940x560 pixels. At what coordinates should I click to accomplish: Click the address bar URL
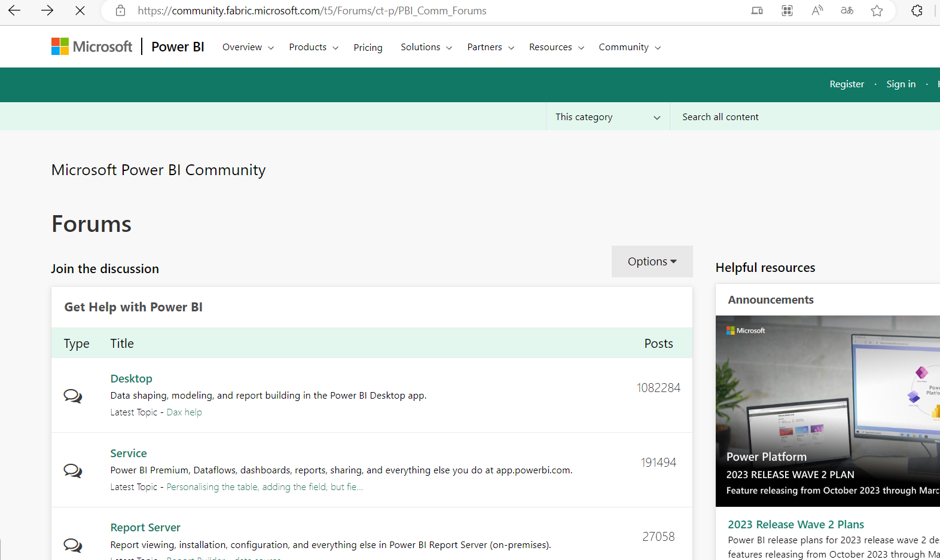[x=312, y=11]
